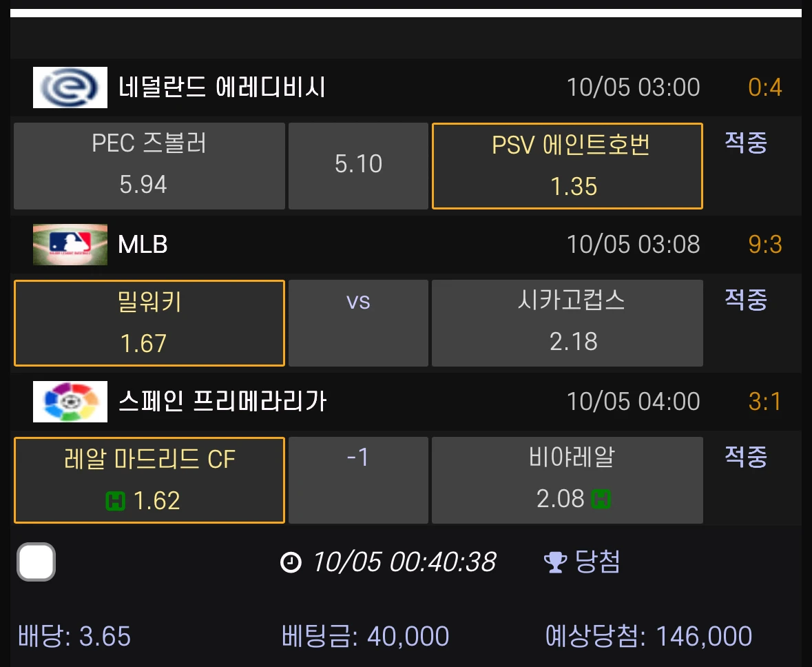Select 밀워키 at odds 1.67
The image size is (812, 667).
[149, 323]
